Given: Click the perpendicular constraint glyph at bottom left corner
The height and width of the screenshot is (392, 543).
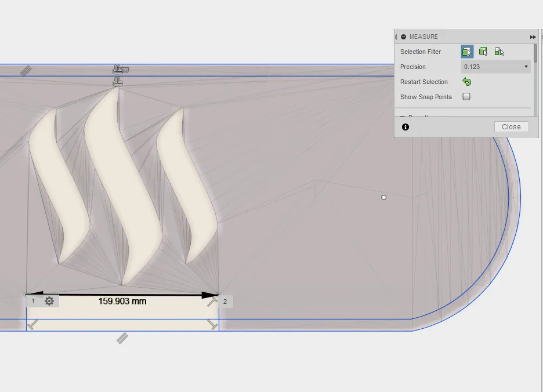Looking at the screenshot, I should [x=32, y=325].
